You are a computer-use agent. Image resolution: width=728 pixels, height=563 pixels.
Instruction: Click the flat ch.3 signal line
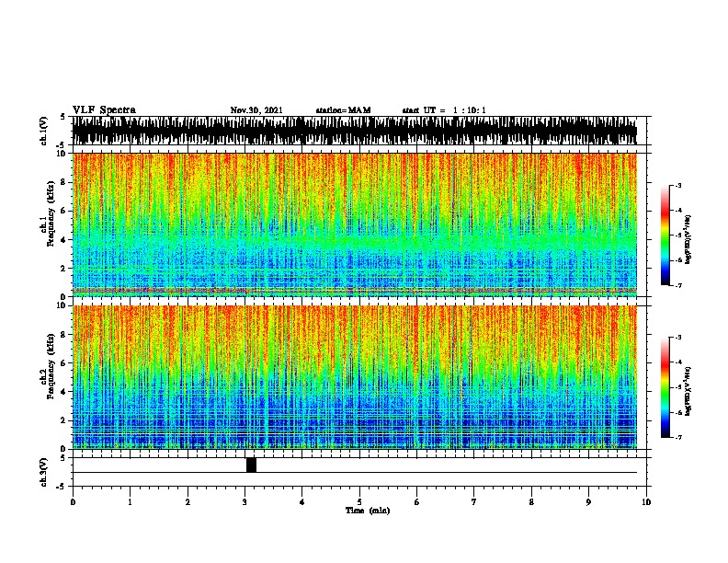tap(355, 473)
